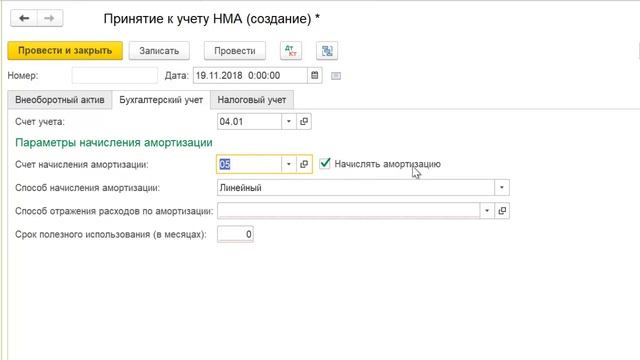
Task: Switch to Внеоборотный актив tab
Action: coord(60,100)
